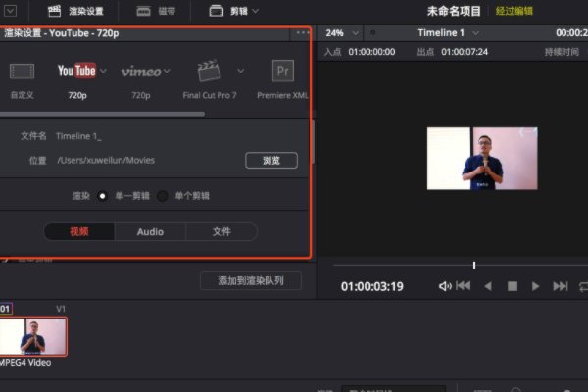588x392 pixels.
Task: Expand the 剪辑 dropdown arrow
Action: [256, 11]
